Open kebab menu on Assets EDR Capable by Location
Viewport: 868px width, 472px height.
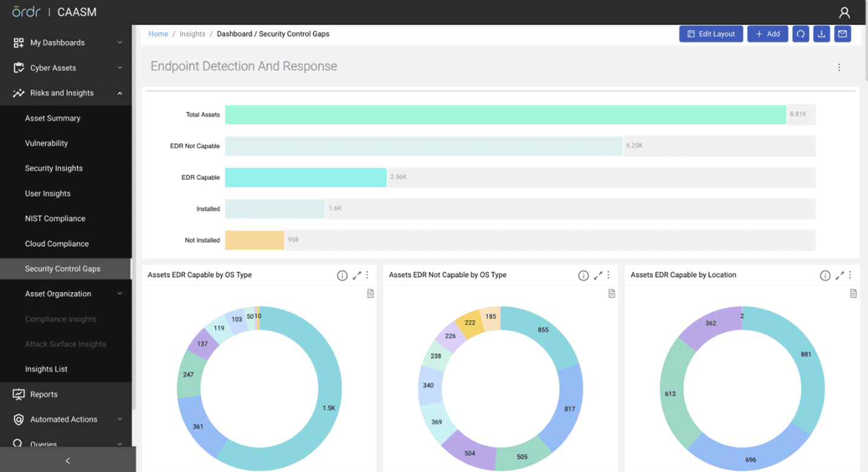[x=850, y=275]
